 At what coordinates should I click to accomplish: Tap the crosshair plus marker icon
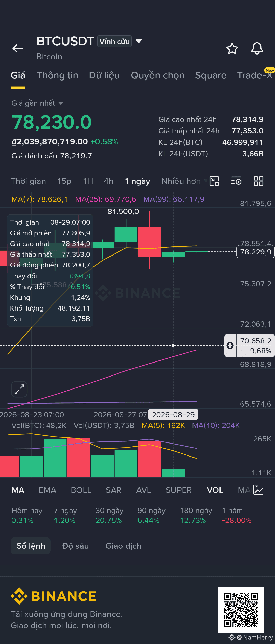(230, 346)
